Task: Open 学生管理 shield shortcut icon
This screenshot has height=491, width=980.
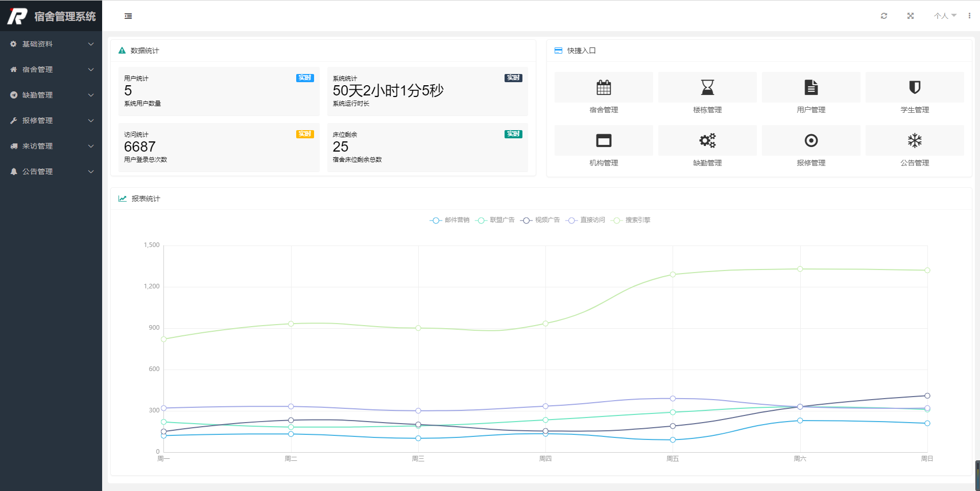Action: point(915,87)
